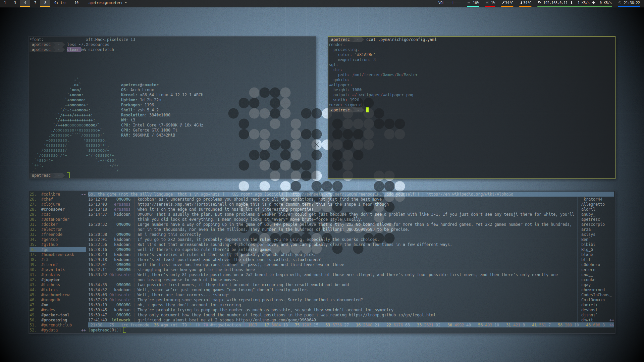This screenshot has height=362, width=644.
Task: Click nick Allegretto__ in the nicklist
Action: click(595, 204)
